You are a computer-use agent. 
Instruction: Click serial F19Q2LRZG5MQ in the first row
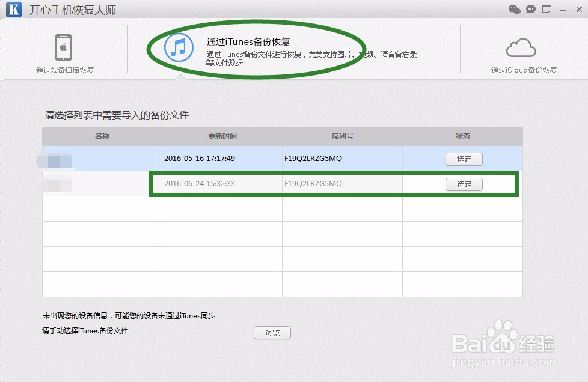coord(313,159)
